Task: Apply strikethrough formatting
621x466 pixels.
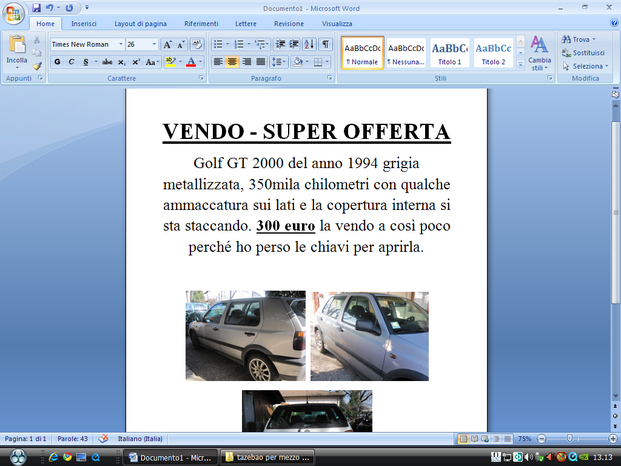Action: point(107,62)
